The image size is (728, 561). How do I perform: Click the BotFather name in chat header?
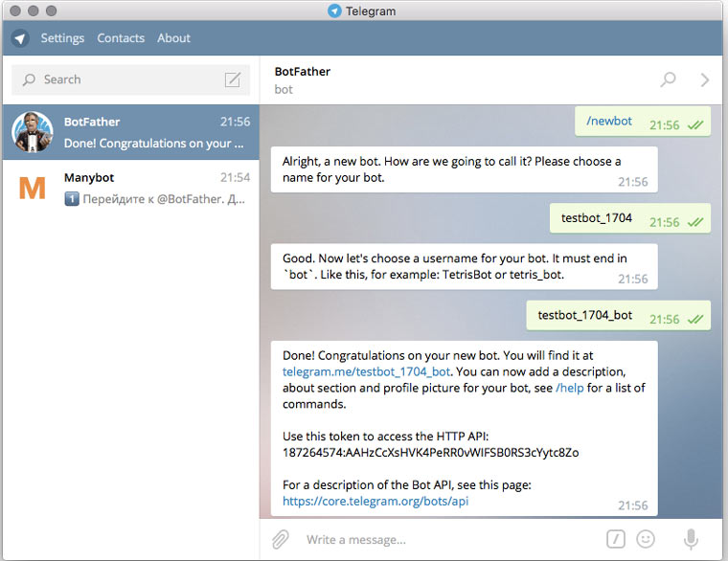point(303,72)
